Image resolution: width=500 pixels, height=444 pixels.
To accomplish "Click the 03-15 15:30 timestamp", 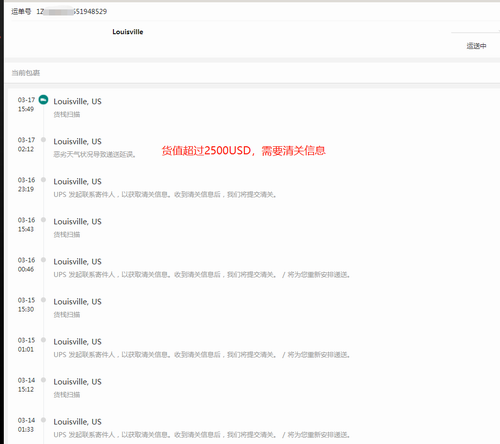I will (26, 304).
